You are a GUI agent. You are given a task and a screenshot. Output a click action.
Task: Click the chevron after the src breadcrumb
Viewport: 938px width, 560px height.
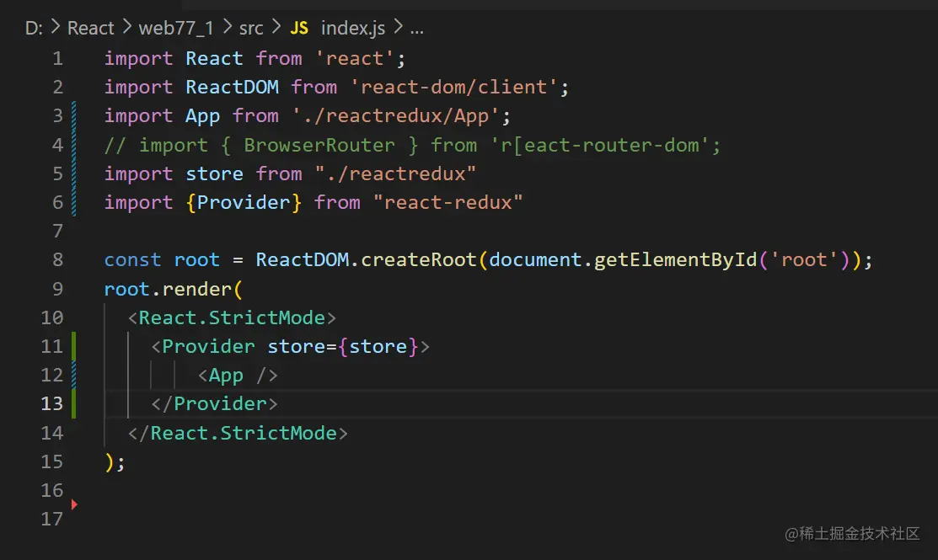(x=277, y=28)
